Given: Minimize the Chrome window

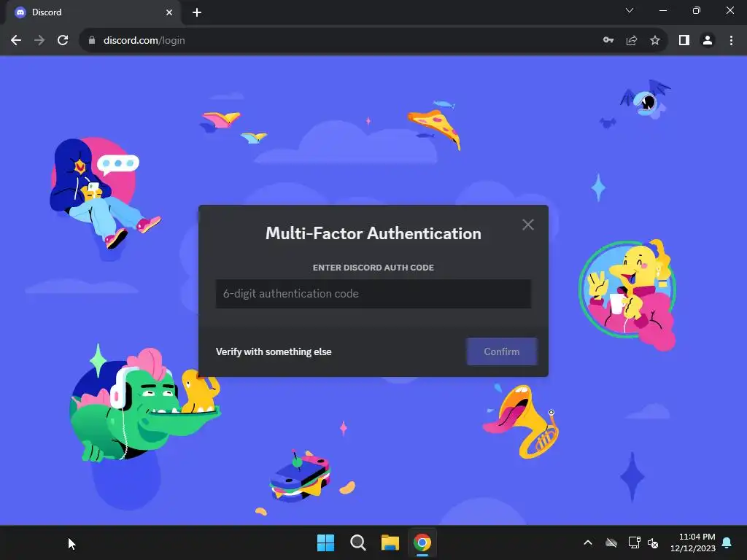Looking at the screenshot, I should [662, 10].
